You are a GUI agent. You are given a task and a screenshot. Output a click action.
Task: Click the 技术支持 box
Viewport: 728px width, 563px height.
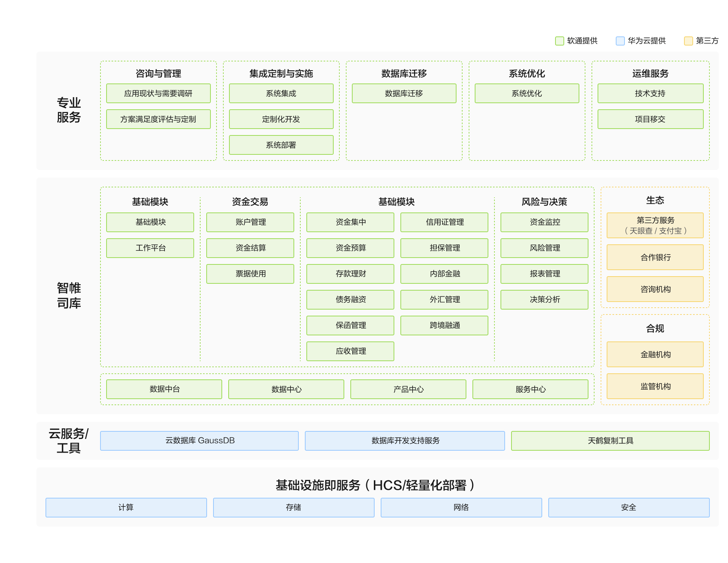point(650,93)
